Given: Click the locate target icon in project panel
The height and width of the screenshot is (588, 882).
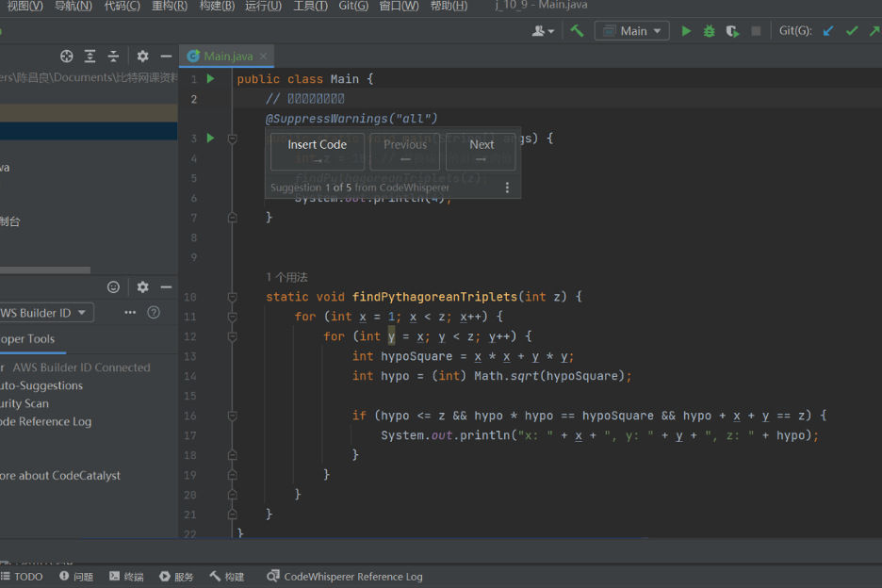Looking at the screenshot, I should click(x=66, y=57).
